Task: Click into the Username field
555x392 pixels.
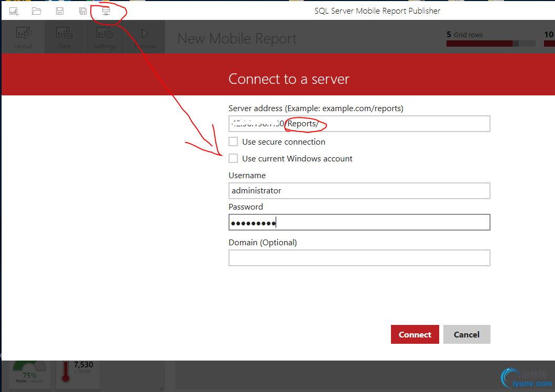Action: click(360, 191)
